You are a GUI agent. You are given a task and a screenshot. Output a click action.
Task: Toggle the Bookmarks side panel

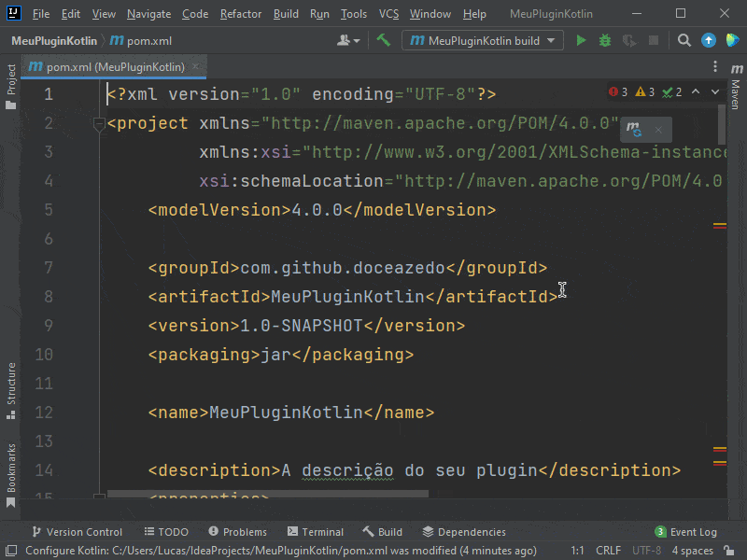(x=11, y=474)
